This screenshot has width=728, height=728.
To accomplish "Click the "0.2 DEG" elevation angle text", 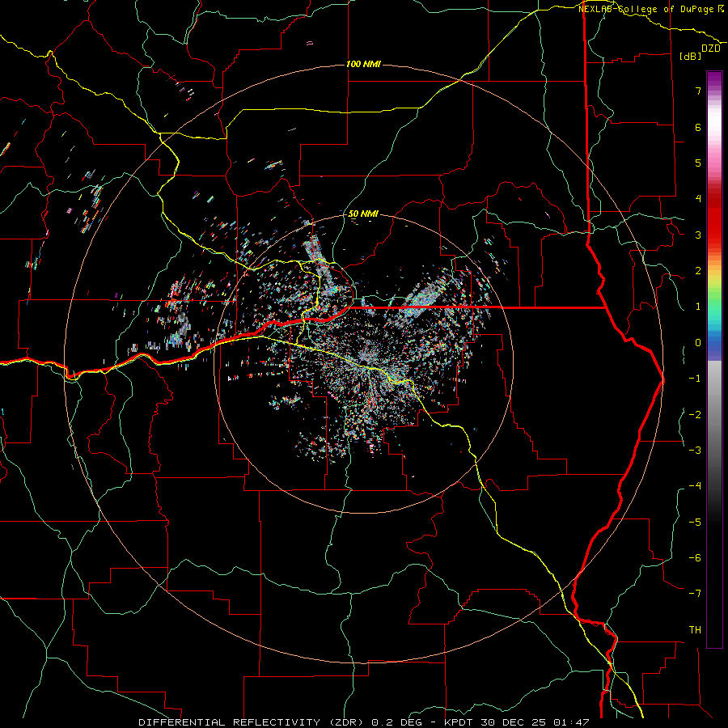I will [x=396, y=722].
